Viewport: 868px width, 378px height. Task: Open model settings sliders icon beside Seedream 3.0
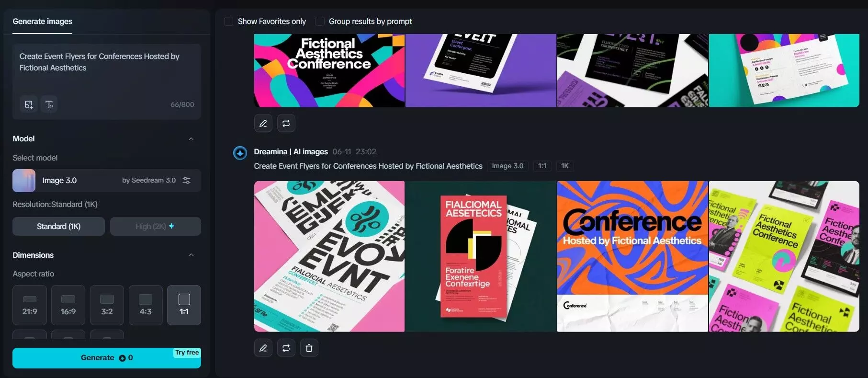pyautogui.click(x=187, y=181)
